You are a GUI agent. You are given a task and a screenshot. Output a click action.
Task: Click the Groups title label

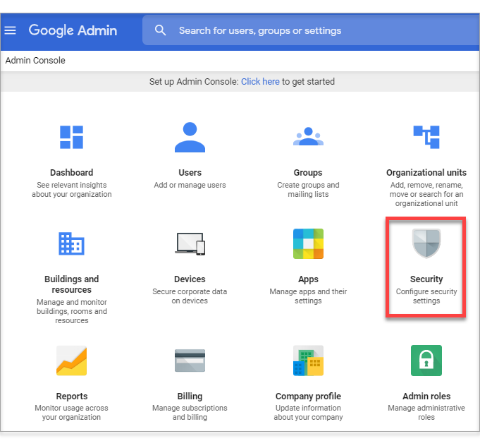point(308,173)
